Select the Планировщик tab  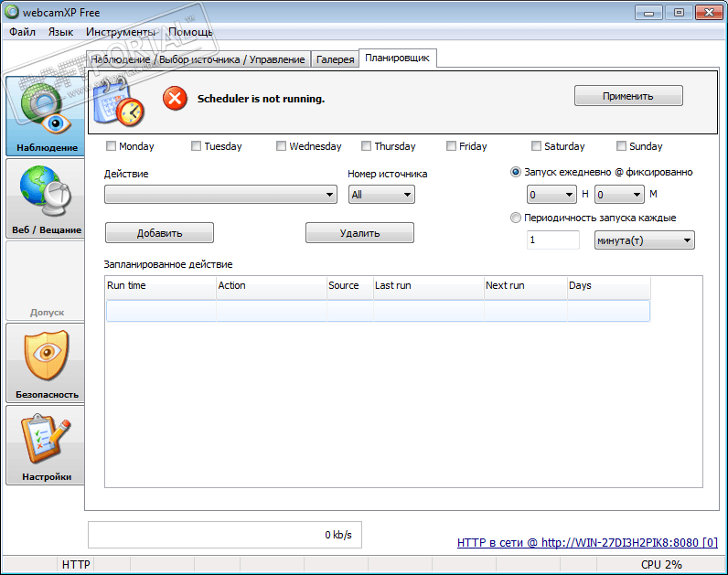(398, 58)
